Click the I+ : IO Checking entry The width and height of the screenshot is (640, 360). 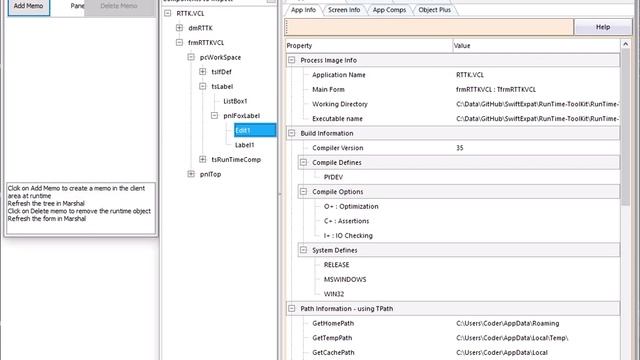pyautogui.click(x=348, y=236)
